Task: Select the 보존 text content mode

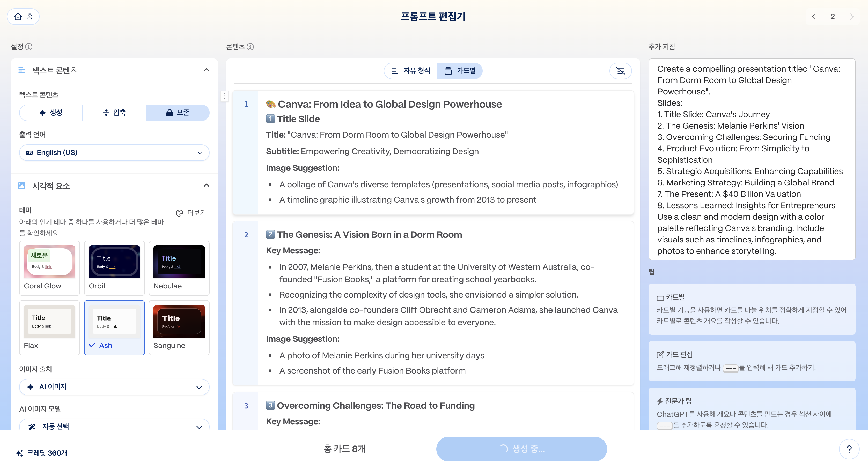Action: coord(178,113)
